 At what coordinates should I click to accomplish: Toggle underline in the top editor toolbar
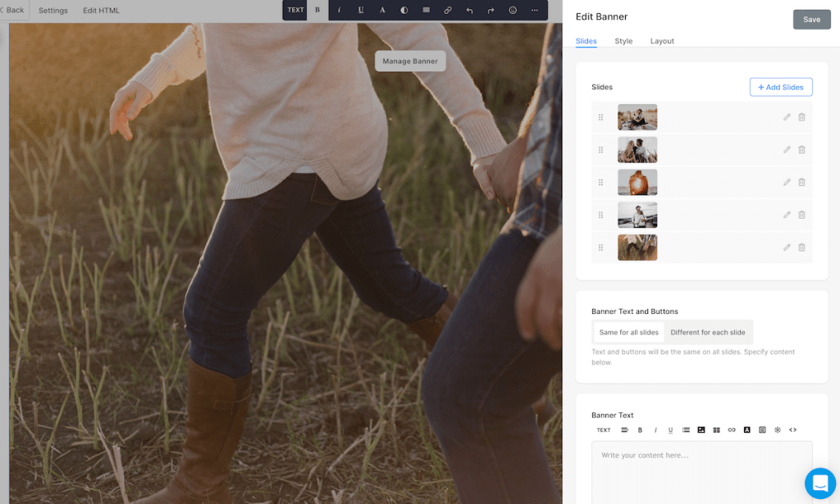361,10
